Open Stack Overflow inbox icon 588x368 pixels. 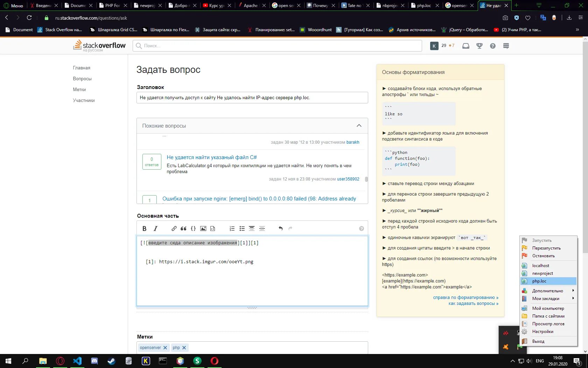[x=466, y=46]
